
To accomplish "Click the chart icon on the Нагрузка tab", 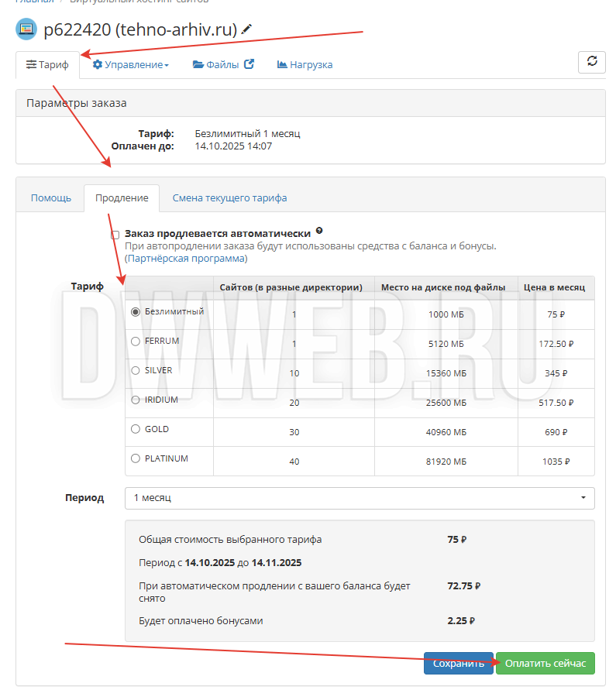I will coord(282,65).
